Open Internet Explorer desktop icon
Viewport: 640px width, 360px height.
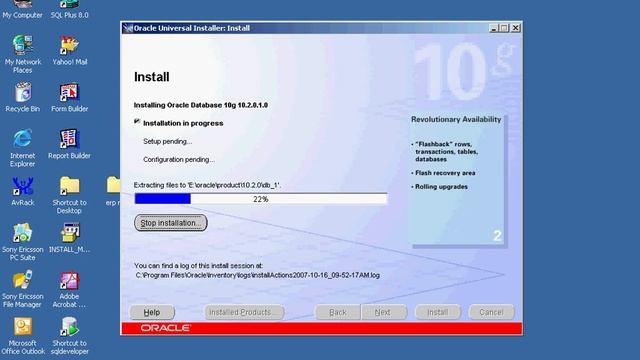22,148
